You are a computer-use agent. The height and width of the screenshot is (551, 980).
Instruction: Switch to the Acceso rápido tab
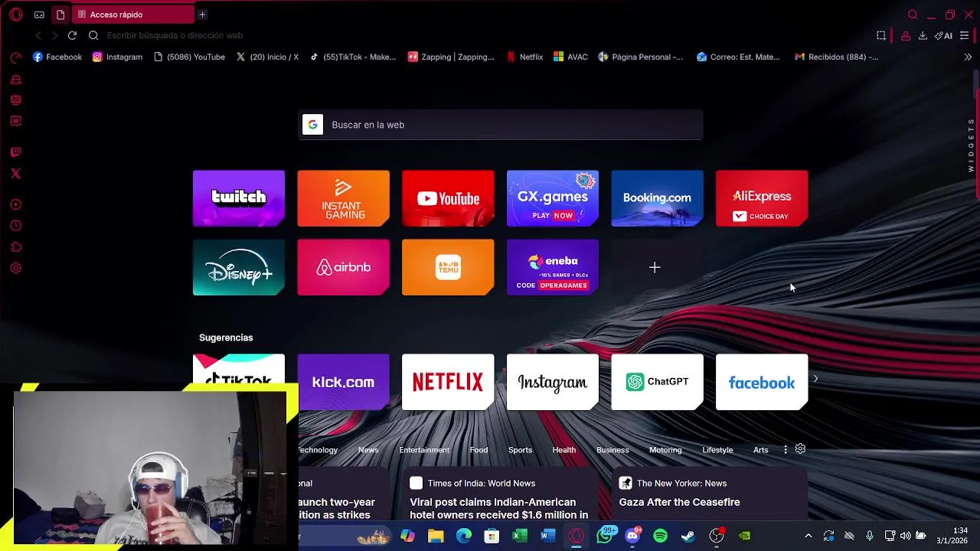coord(135,15)
